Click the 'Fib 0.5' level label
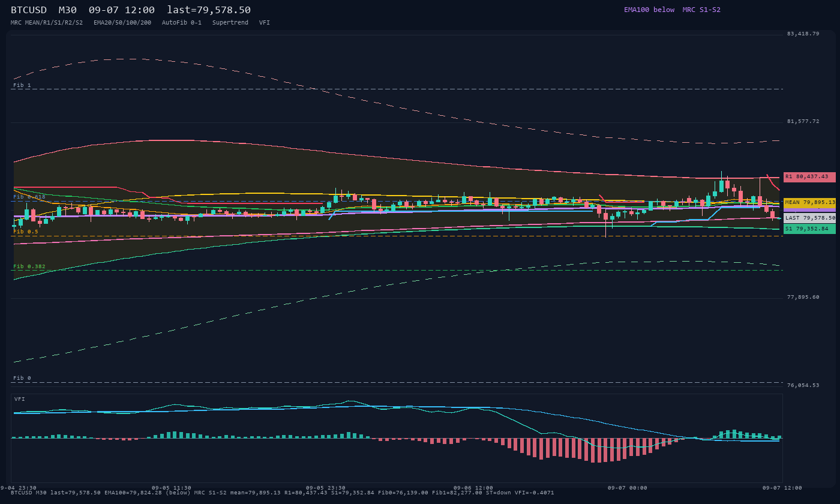The height and width of the screenshot is (504, 840). coord(26,232)
